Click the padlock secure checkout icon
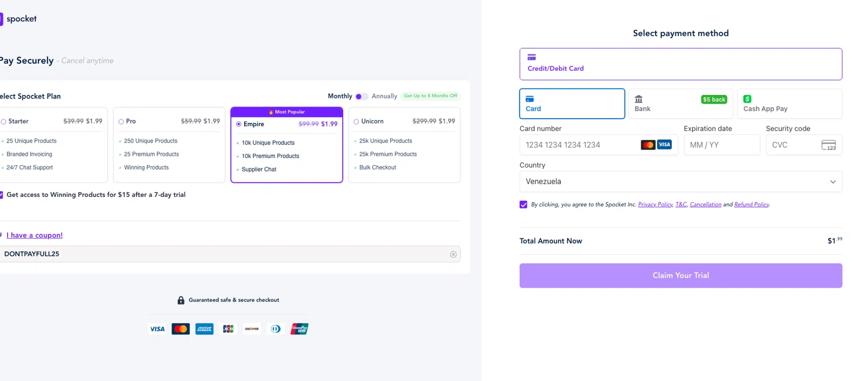 click(181, 300)
